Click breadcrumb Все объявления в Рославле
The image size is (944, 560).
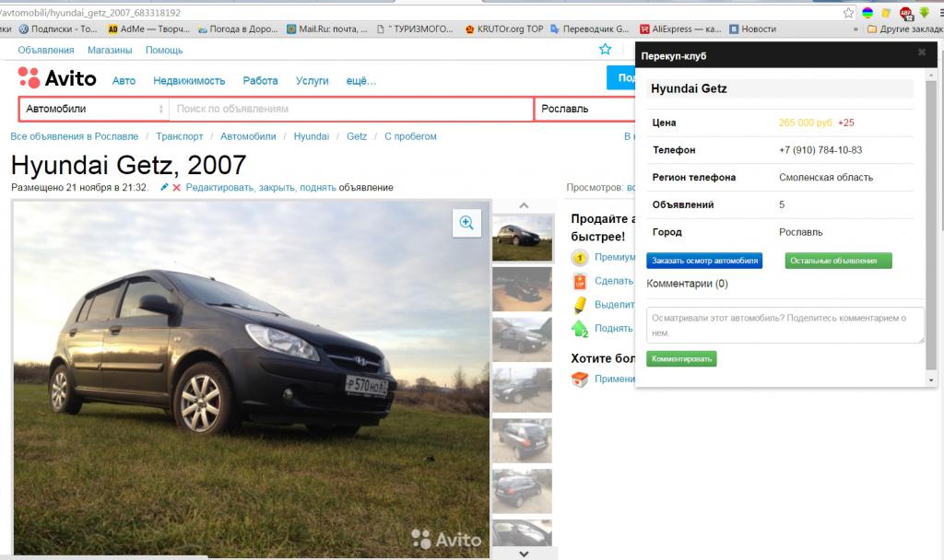tap(74, 136)
